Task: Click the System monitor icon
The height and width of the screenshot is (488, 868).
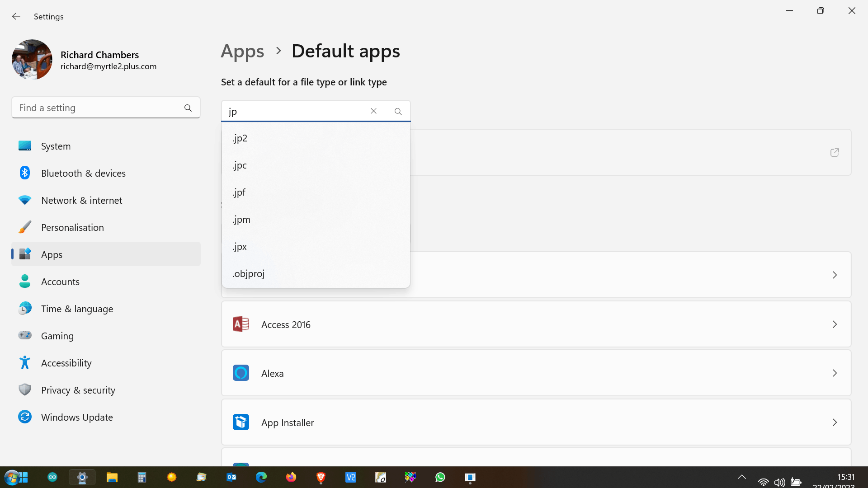Action: click(25, 145)
